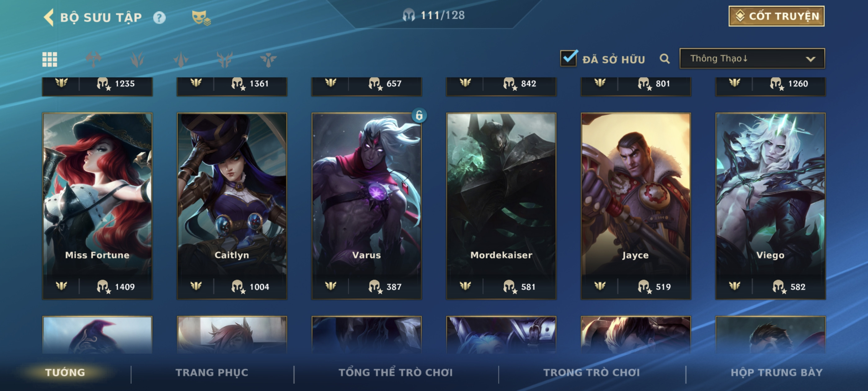Choose the Viego champion card

coord(770,206)
